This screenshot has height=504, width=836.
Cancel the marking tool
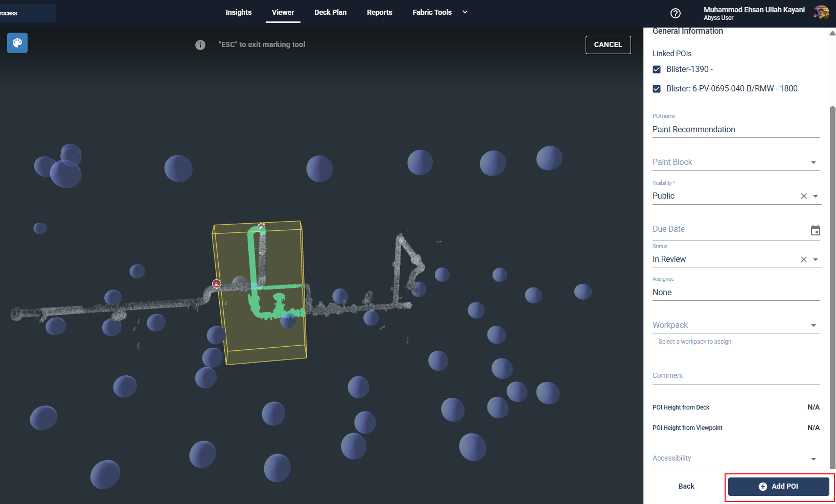tap(608, 45)
